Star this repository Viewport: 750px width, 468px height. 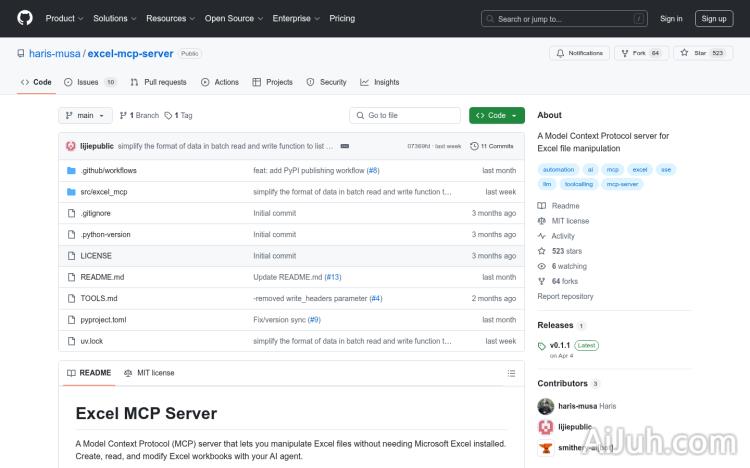tap(703, 53)
